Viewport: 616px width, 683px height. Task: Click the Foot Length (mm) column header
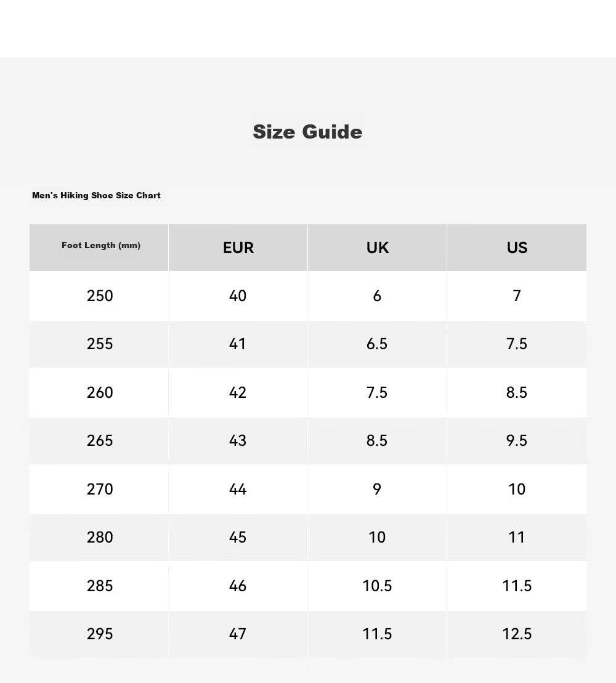pyautogui.click(x=99, y=248)
